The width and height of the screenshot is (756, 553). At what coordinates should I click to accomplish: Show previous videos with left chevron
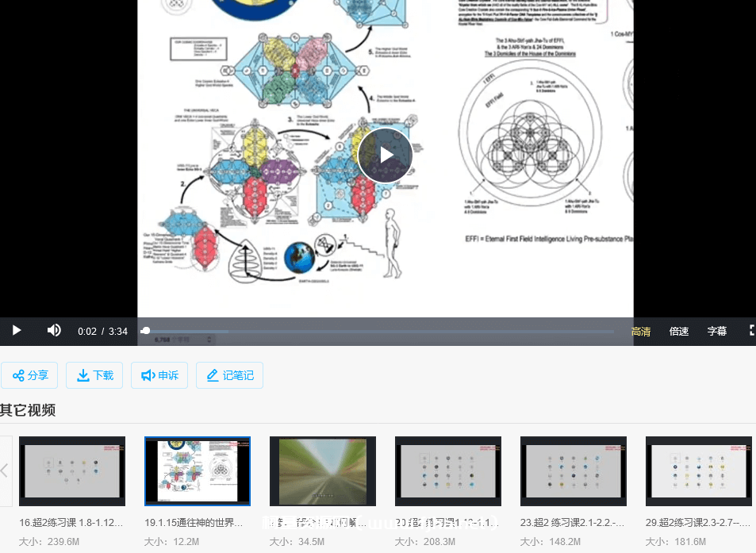coord(5,470)
